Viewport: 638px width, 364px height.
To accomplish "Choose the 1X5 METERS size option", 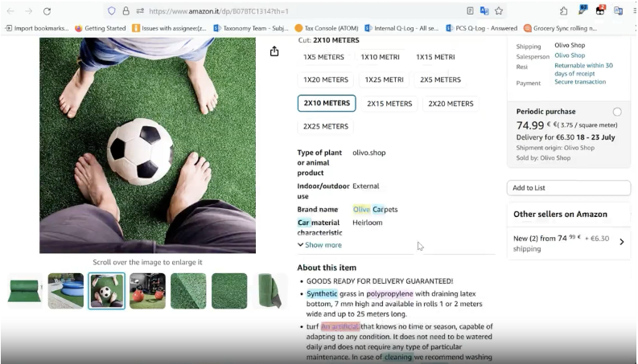I will (323, 57).
